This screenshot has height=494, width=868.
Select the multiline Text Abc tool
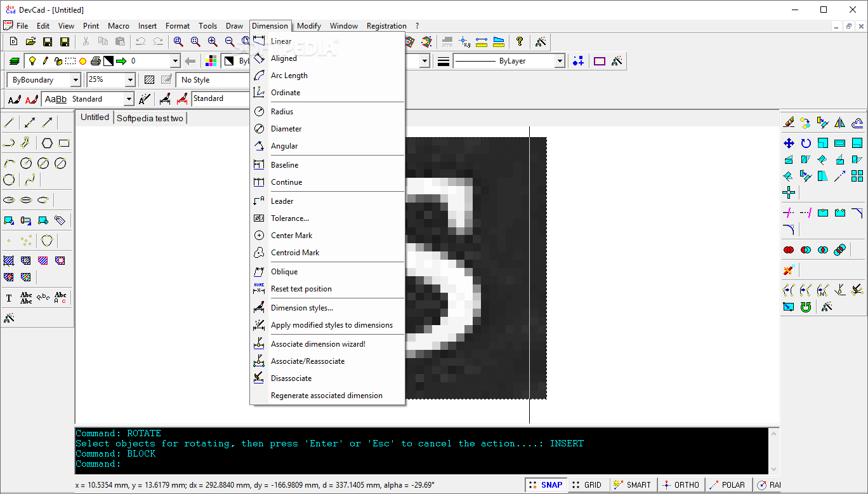pyautogui.click(x=26, y=298)
